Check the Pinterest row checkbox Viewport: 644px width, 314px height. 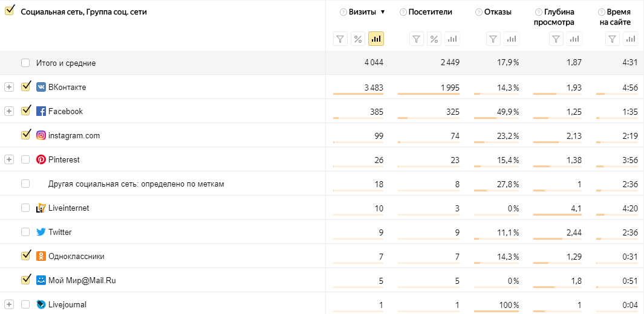(25, 159)
